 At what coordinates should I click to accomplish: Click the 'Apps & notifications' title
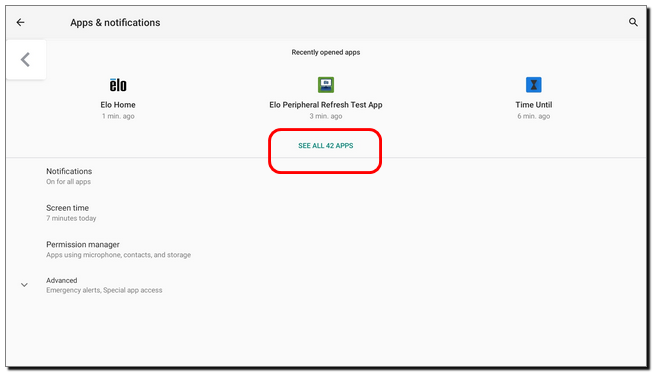point(115,22)
